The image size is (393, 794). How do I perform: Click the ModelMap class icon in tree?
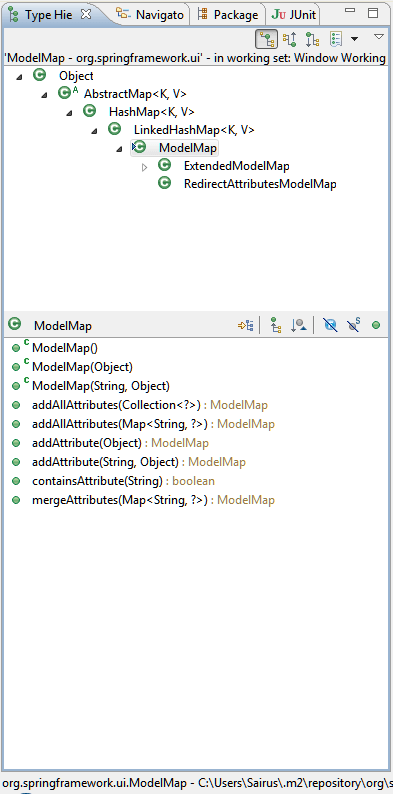tap(139, 147)
